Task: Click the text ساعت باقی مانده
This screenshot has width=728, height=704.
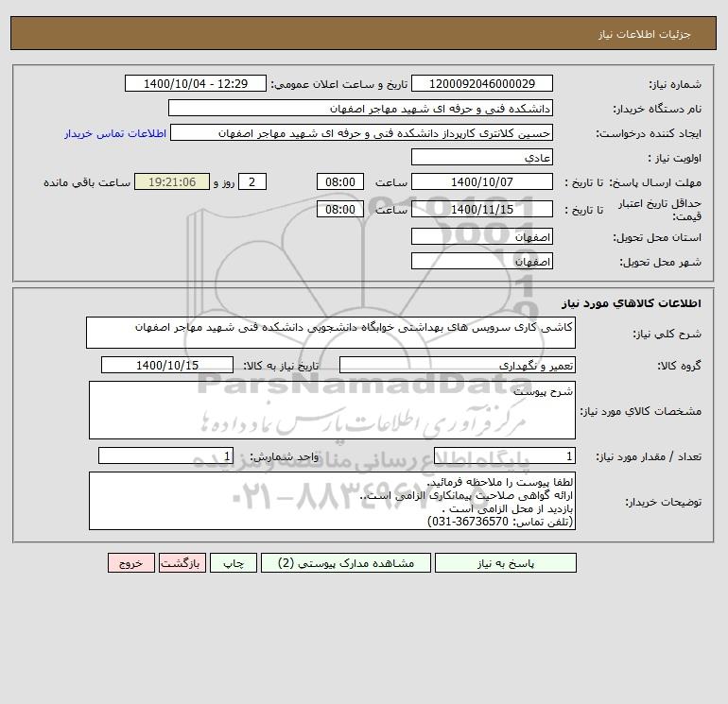Action: tap(87, 182)
